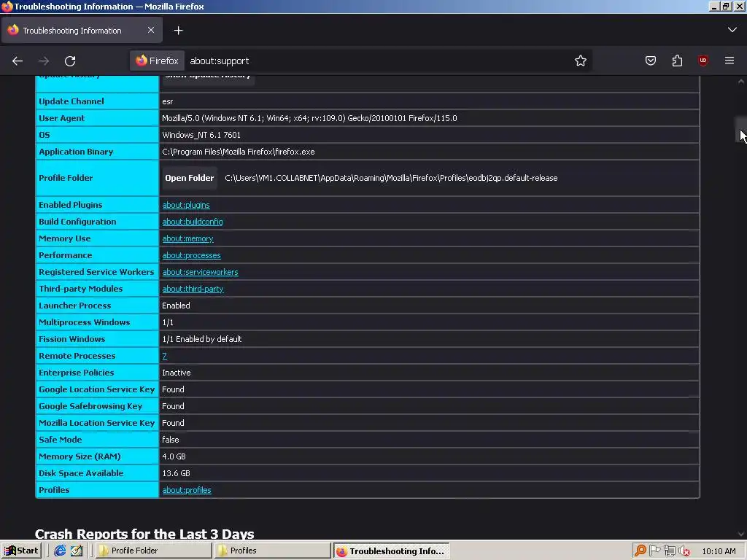747x560 pixels.
Task: Click the 'esr' update channel value
Action: click(167, 101)
